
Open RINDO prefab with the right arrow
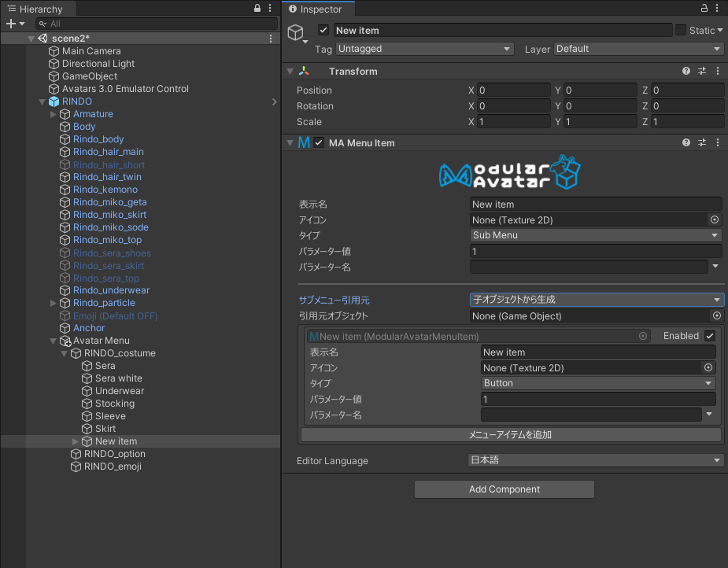pyautogui.click(x=275, y=101)
